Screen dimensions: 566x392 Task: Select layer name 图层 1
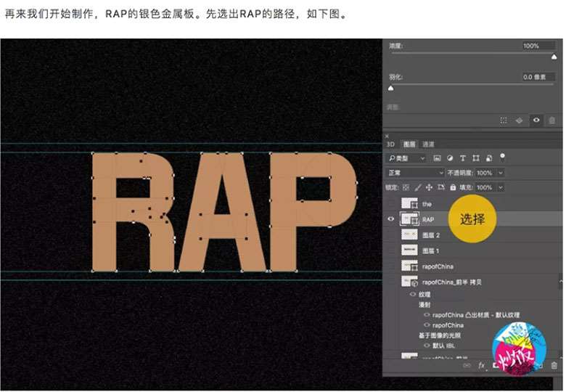[431, 251]
